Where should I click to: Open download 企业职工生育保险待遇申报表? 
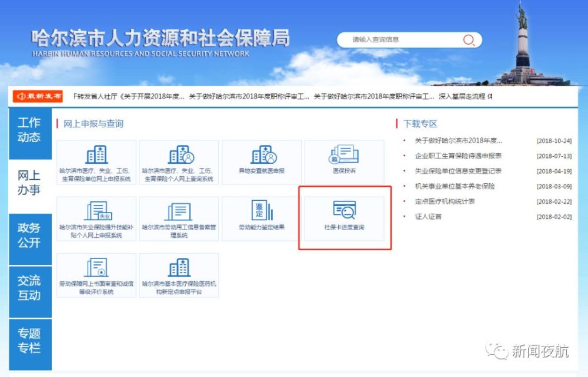click(458, 156)
